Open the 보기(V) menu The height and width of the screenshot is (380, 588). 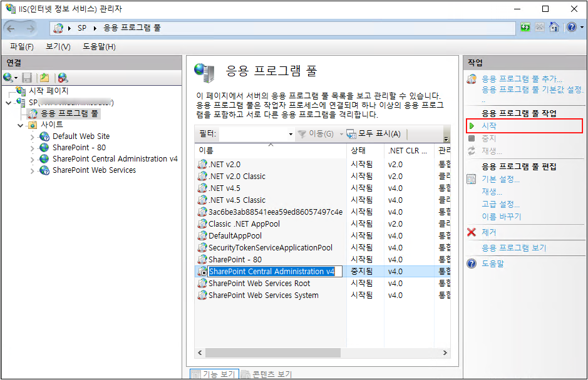pos(58,46)
